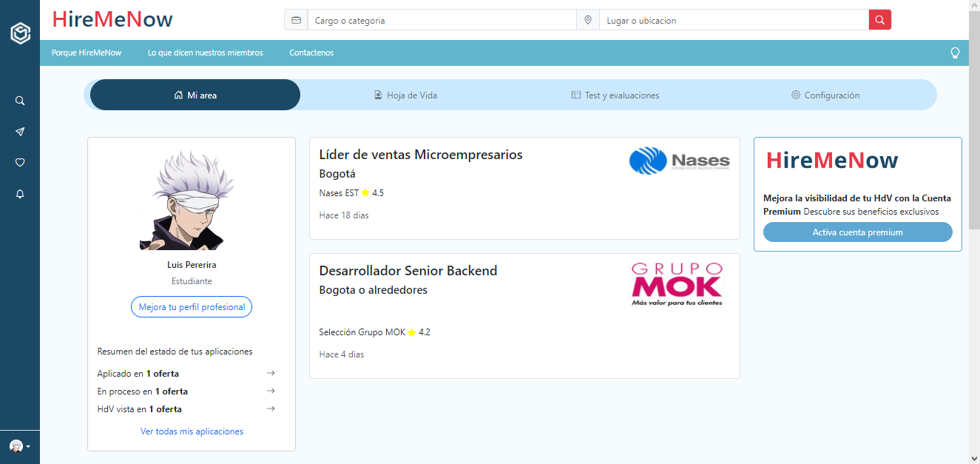
Task: Click arrow next to En proceso en 1 oferta
Action: click(271, 391)
